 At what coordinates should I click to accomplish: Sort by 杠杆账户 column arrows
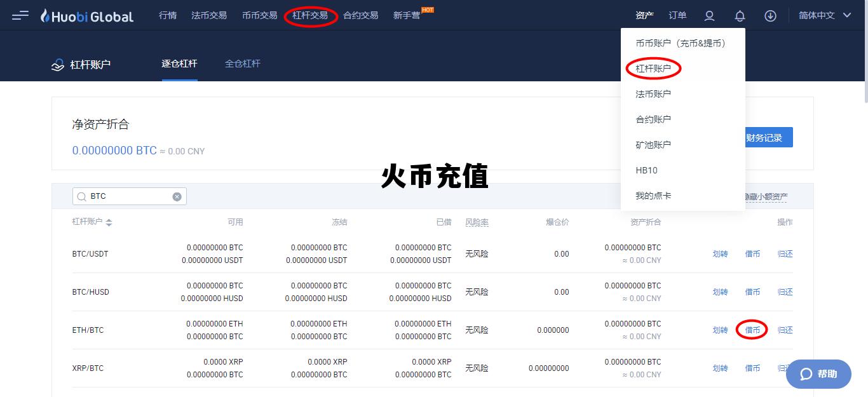(x=109, y=222)
